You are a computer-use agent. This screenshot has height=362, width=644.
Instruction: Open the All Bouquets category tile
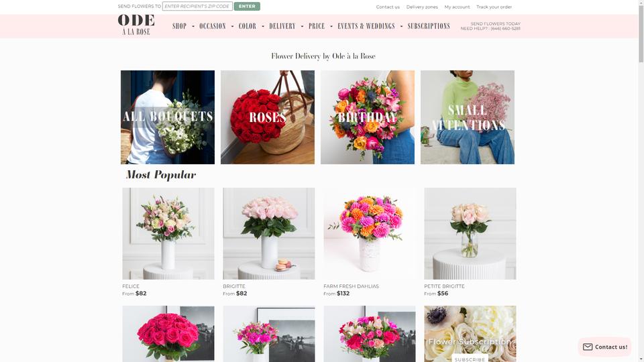click(x=168, y=117)
